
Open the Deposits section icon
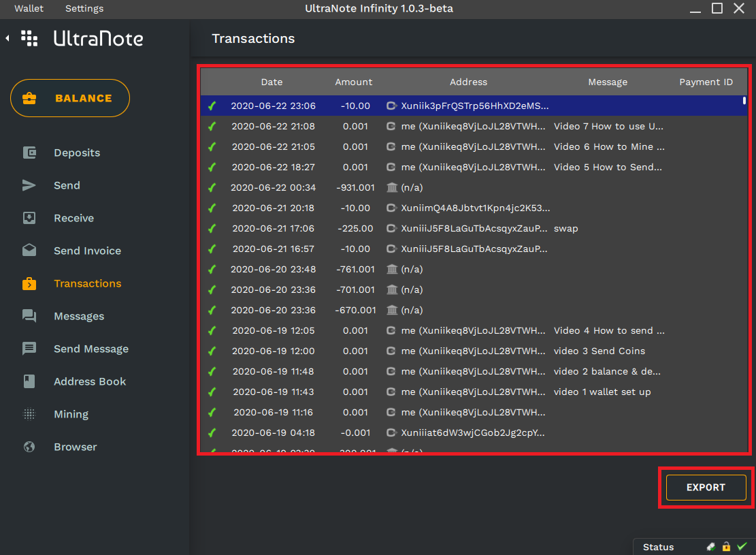click(x=29, y=153)
